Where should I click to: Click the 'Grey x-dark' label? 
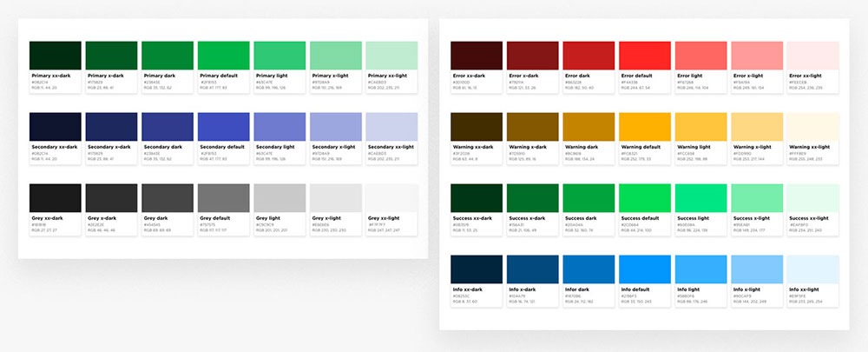[102, 218]
